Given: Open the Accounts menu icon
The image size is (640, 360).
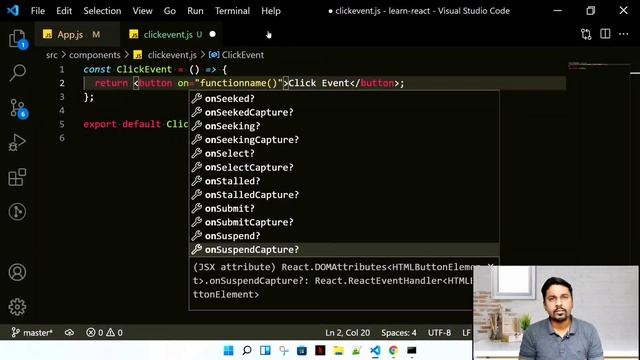Looking at the screenshot, I should pos(17,272).
